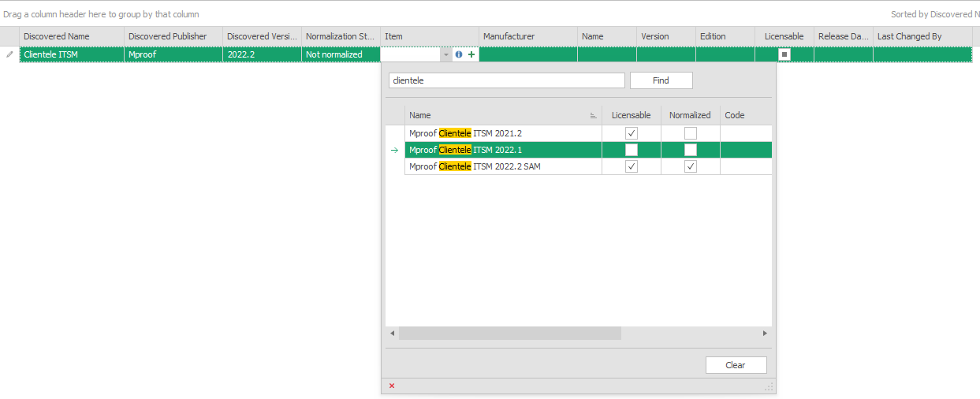The image size is (980, 399).
Task: Click the group-by panel hint text
Action: (x=101, y=14)
